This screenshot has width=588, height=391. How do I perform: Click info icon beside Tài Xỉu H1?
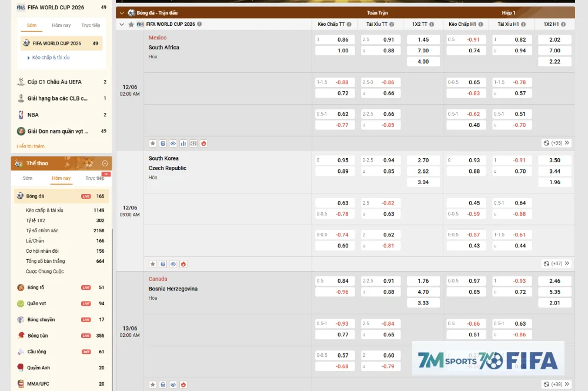point(523,24)
